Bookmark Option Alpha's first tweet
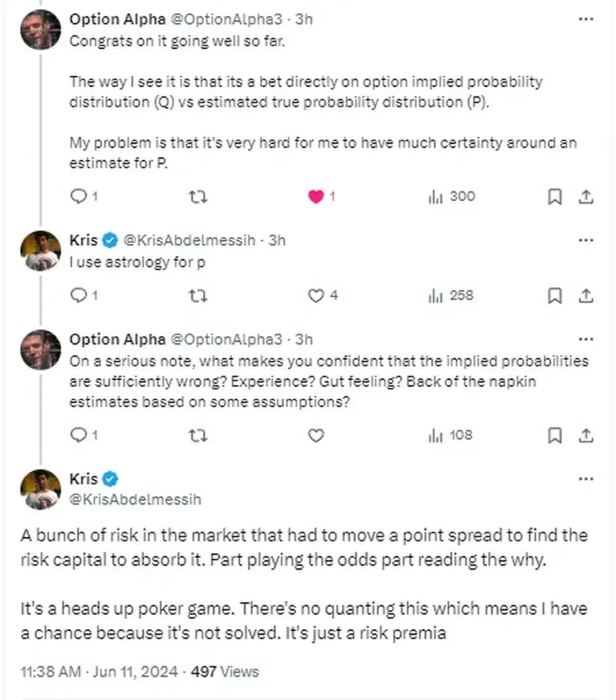This screenshot has height=700, width=616. coord(554,197)
